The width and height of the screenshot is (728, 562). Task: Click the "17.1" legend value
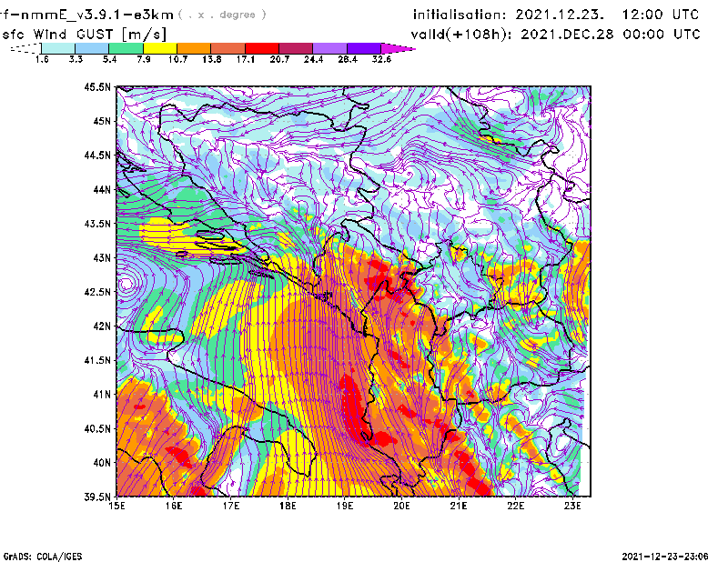(246, 59)
